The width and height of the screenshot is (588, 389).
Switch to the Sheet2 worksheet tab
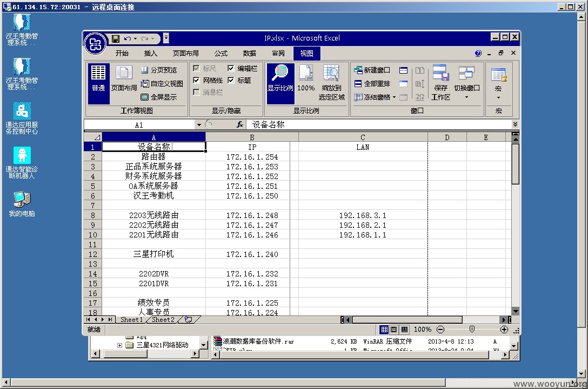[163, 320]
